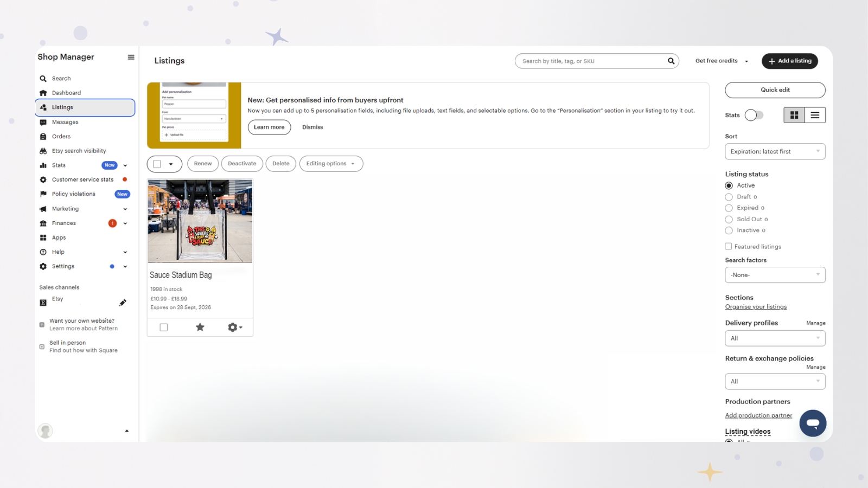Open the Return & exchange policies 'All' dropdown
The height and width of the screenshot is (488, 868).
[775, 381]
